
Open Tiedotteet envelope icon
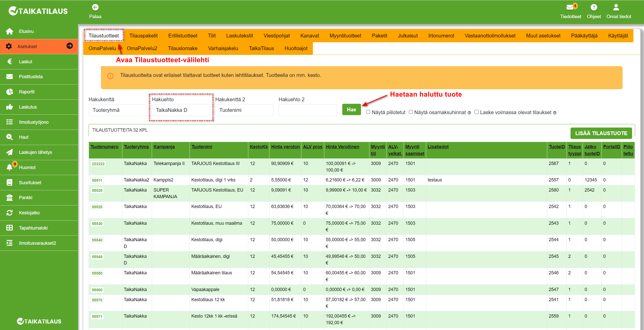click(x=570, y=7)
